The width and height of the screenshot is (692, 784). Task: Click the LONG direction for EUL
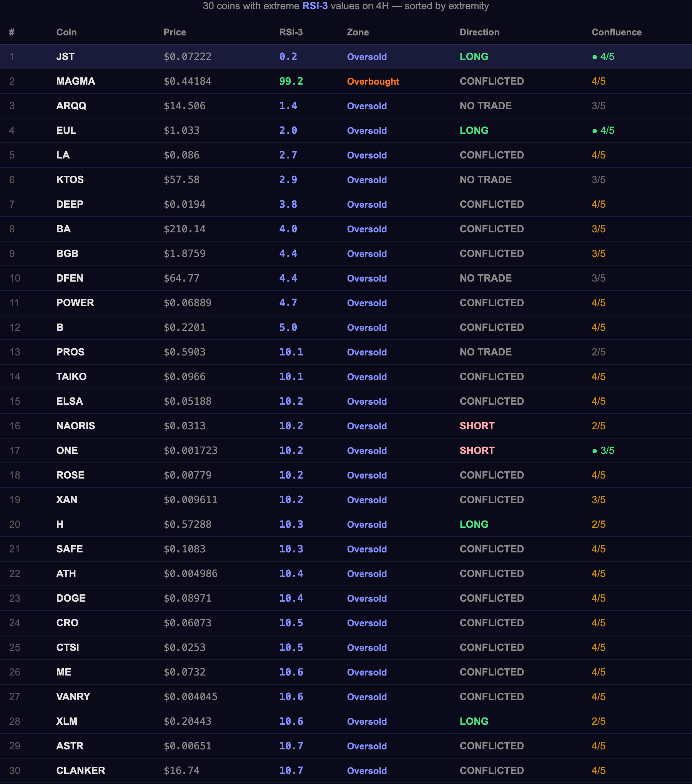click(474, 131)
